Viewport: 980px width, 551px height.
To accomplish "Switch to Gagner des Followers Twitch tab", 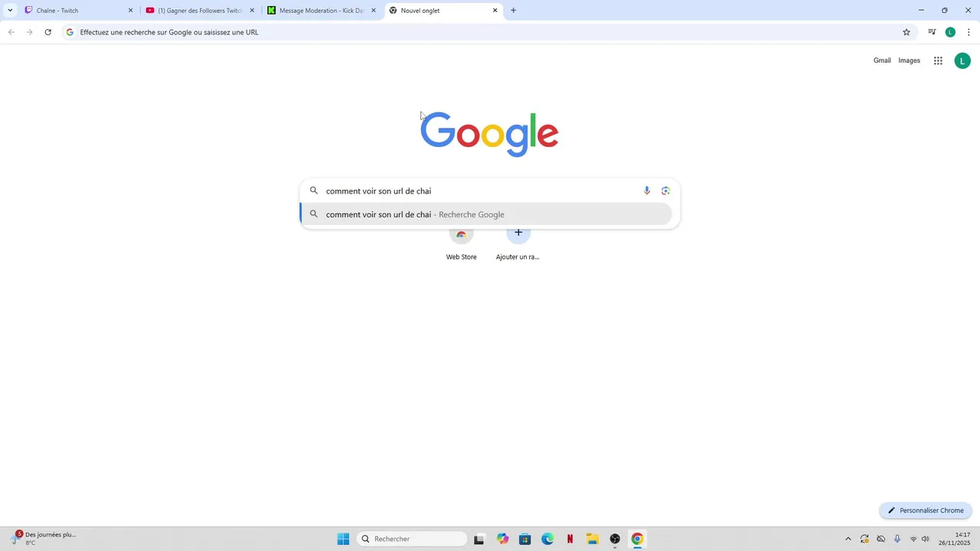I will pos(201,11).
